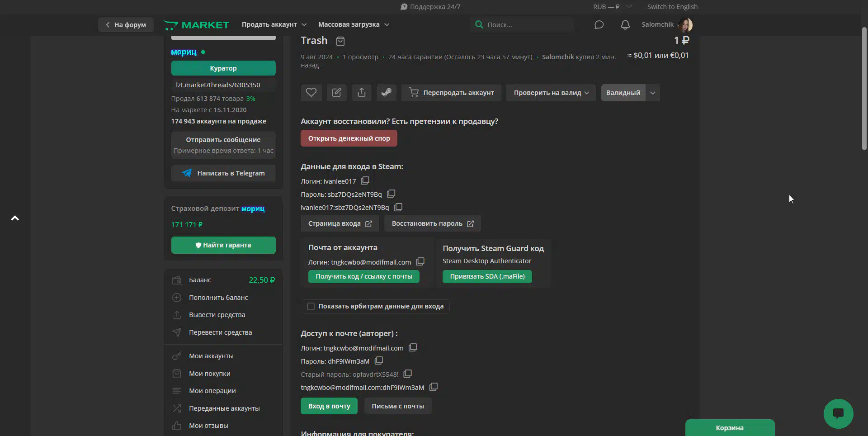Click the Переданные аккаунты sidebar entry
Screen dimensions: 868x436
point(224,408)
